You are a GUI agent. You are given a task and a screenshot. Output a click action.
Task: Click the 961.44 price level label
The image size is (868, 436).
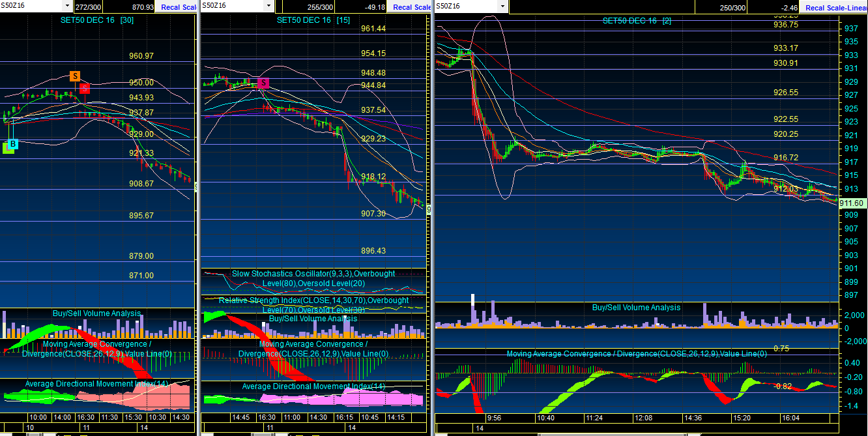click(373, 29)
